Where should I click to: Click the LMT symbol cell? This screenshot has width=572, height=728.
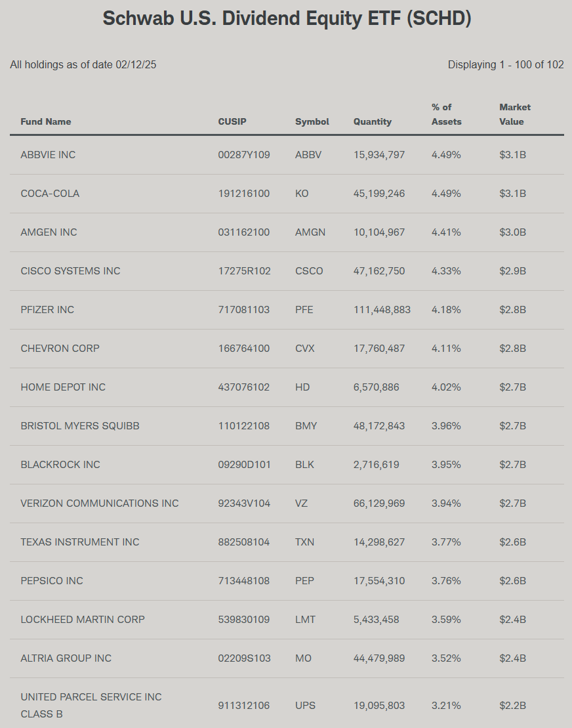point(305,619)
